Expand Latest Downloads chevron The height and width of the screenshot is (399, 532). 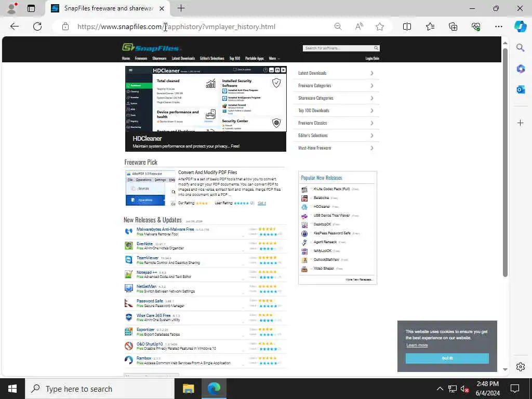click(x=372, y=73)
